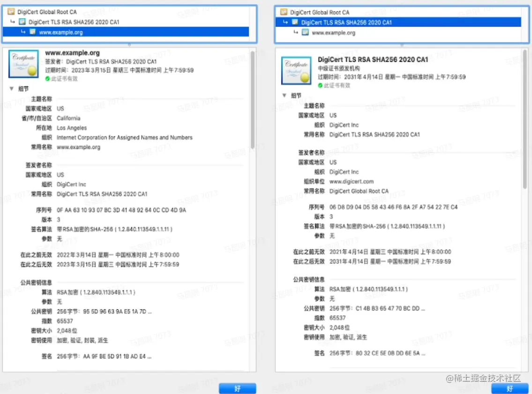Click www.example.org common name value in left details
532x394 pixels.
[78, 147]
